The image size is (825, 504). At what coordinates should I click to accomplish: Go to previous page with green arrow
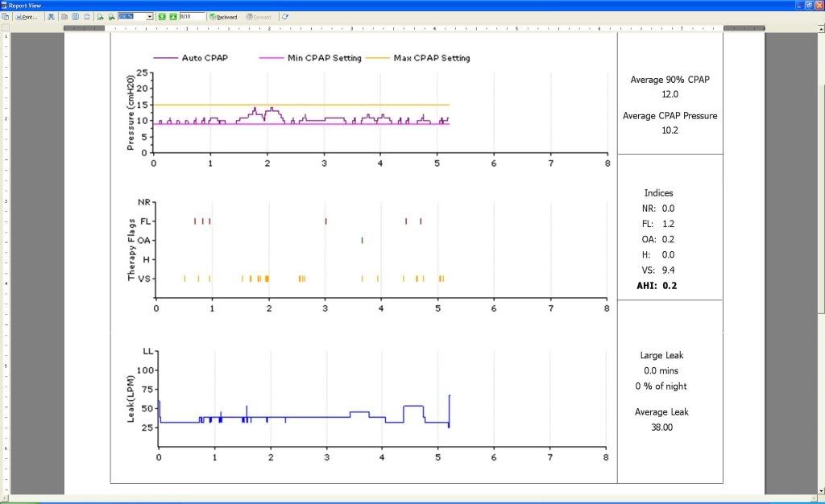pyautogui.click(x=161, y=16)
